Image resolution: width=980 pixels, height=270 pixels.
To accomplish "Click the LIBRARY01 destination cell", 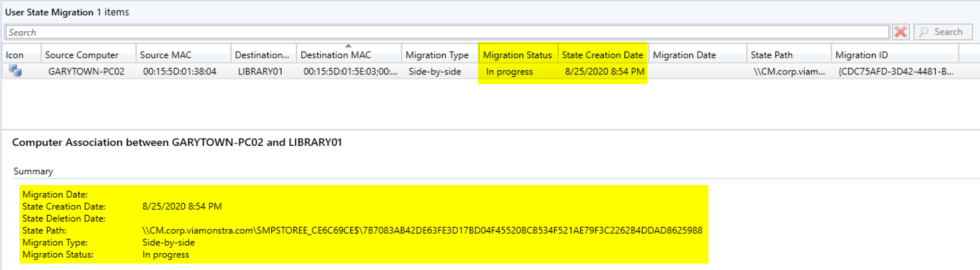I will [260, 72].
